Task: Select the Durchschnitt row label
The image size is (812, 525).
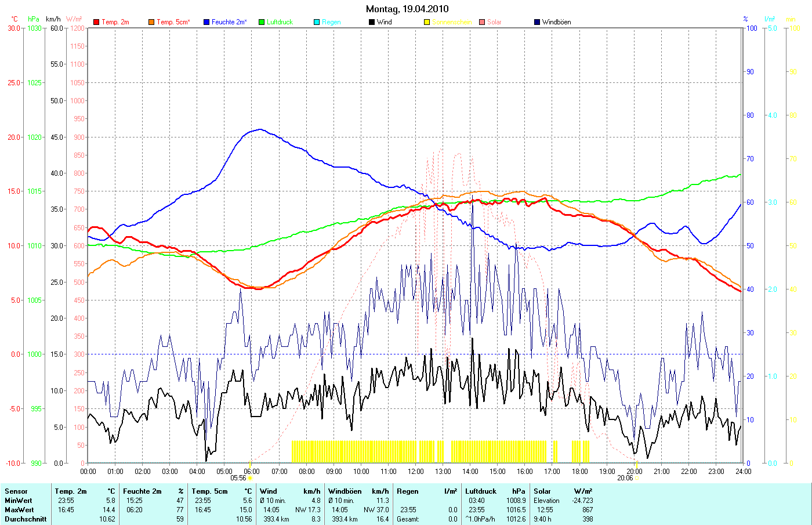Action: [x=26, y=519]
